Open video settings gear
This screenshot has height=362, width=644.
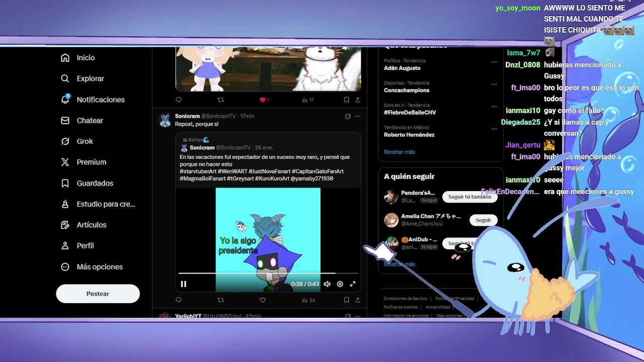pyautogui.click(x=340, y=284)
